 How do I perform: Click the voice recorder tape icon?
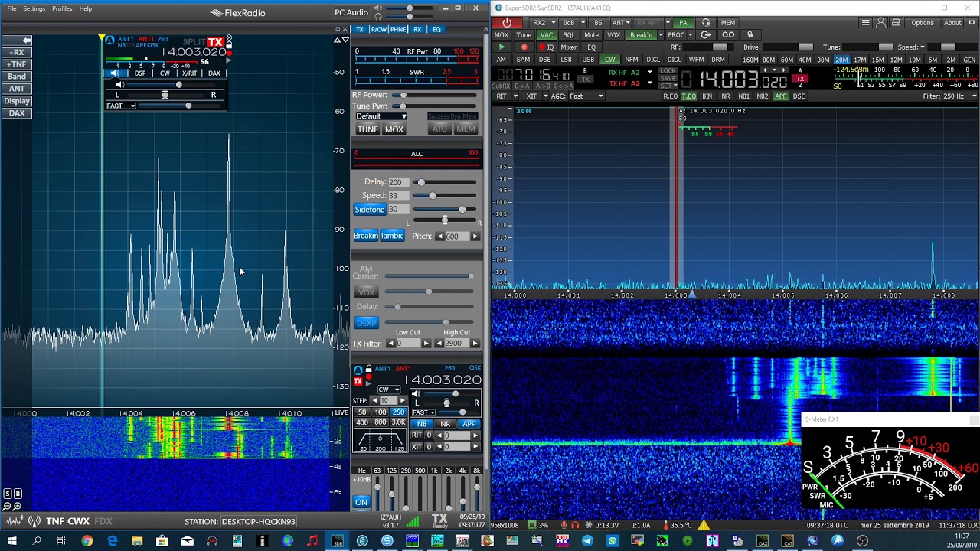pyautogui.click(x=728, y=35)
